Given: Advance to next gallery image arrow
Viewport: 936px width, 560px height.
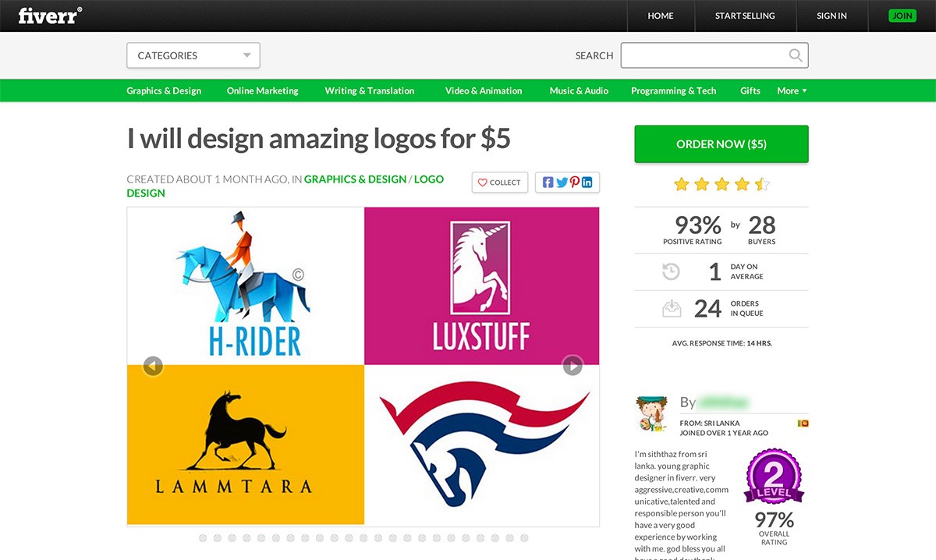Looking at the screenshot, I should [573, 366].
